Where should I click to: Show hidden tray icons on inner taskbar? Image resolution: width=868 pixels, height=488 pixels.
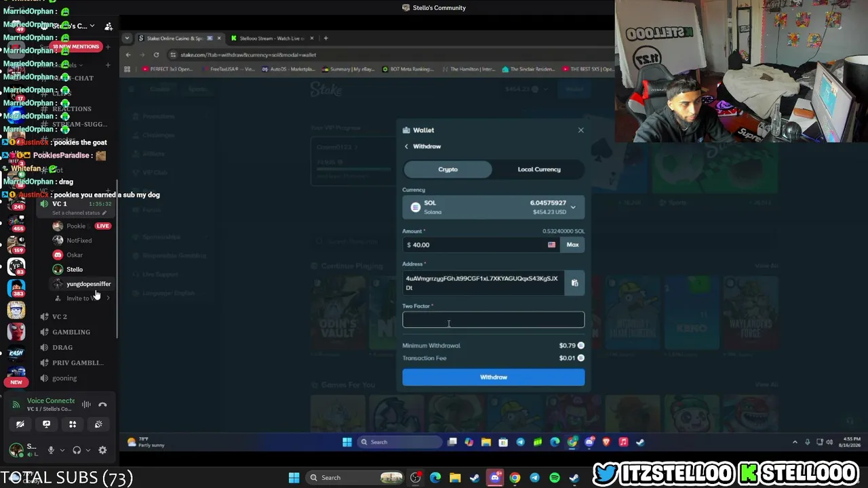tap(795, 442)
